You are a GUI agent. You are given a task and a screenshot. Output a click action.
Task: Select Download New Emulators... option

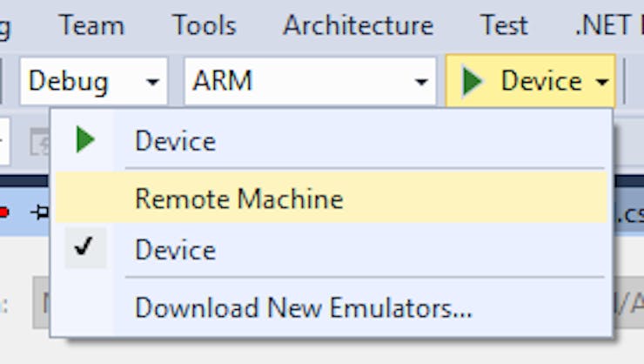(x=331, y=307)
